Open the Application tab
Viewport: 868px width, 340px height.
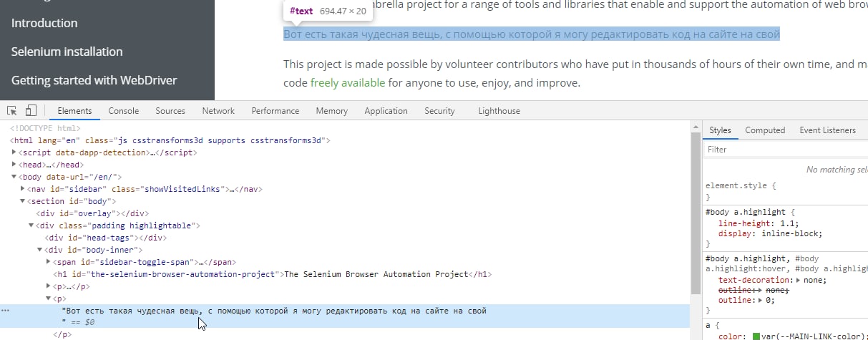[x=386, y=111]
